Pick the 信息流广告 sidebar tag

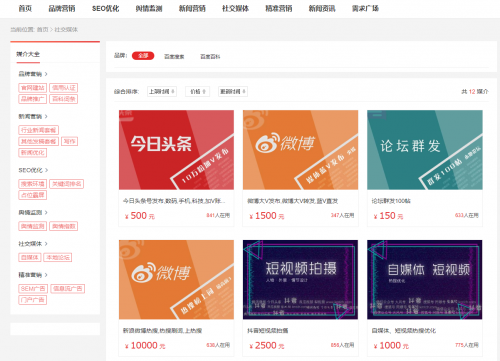pos(68,289)
